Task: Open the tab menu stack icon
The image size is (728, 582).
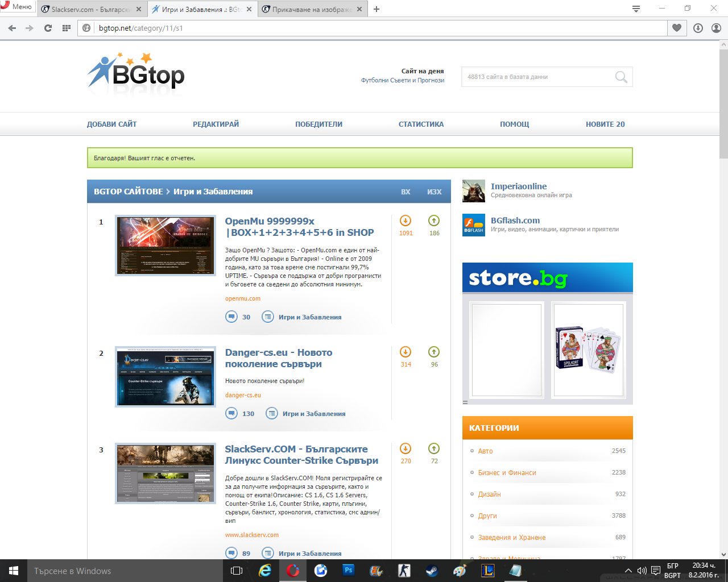Action: click(x=636, y=9)
